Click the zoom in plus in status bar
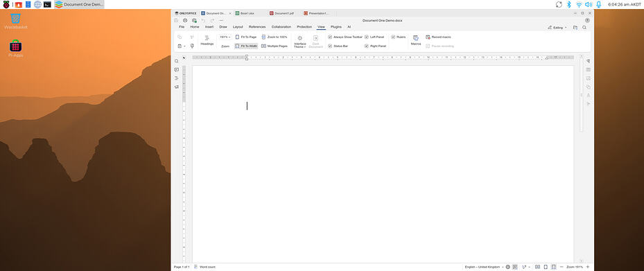 [x=588, y=267]
